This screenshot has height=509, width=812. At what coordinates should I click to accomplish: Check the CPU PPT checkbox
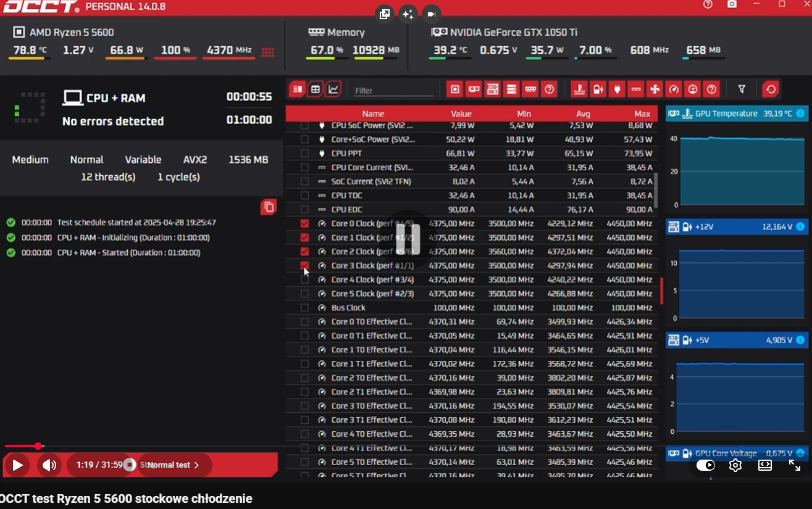[304, 153]
